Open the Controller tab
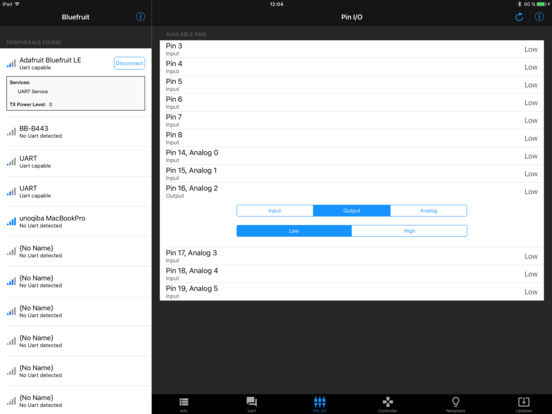This screenshot has height=414, width=552. tap(388, 404)
